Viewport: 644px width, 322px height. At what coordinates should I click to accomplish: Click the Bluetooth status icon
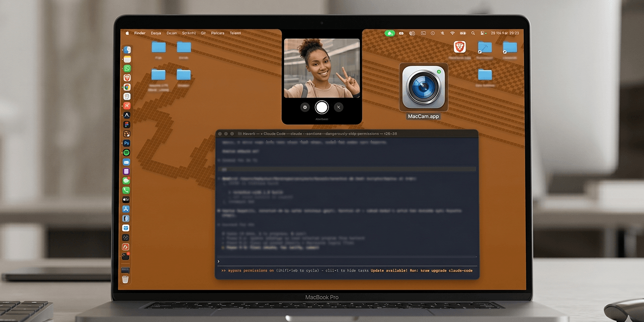[x=442, y=33]
